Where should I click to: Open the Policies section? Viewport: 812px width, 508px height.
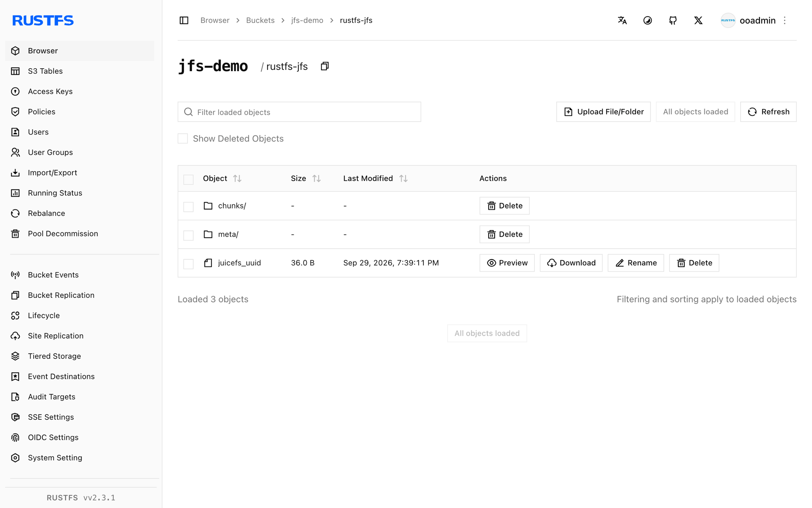80,112
